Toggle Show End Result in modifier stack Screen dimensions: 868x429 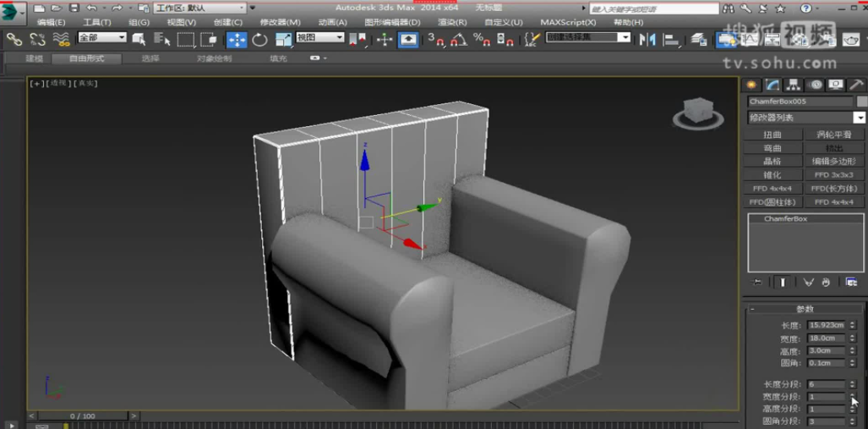click(782, 282)
